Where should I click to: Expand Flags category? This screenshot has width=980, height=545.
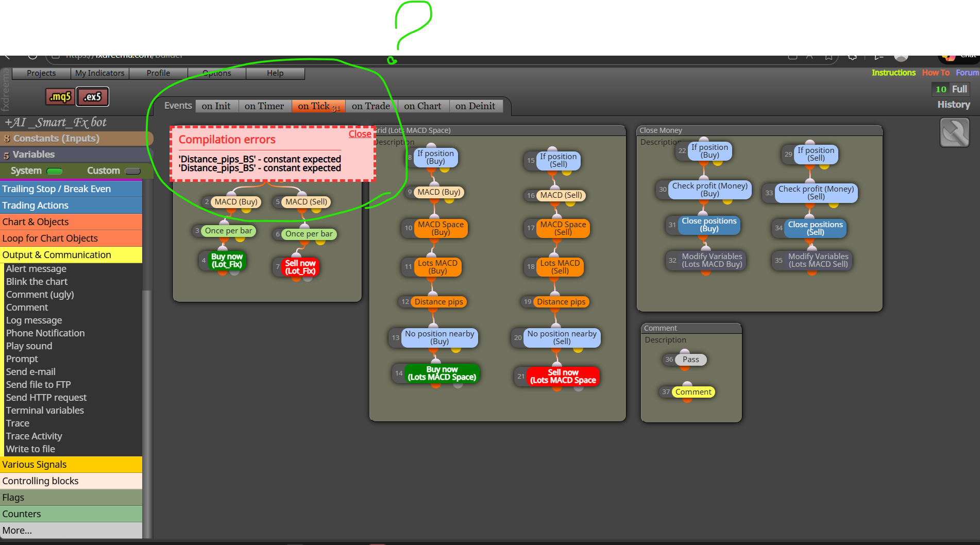(x=71, y=498)
